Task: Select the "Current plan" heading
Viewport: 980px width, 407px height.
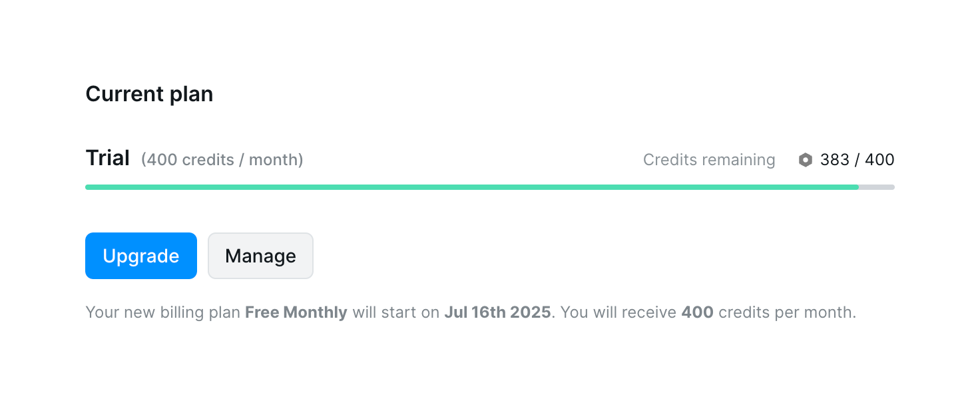Action: [149, 94]
